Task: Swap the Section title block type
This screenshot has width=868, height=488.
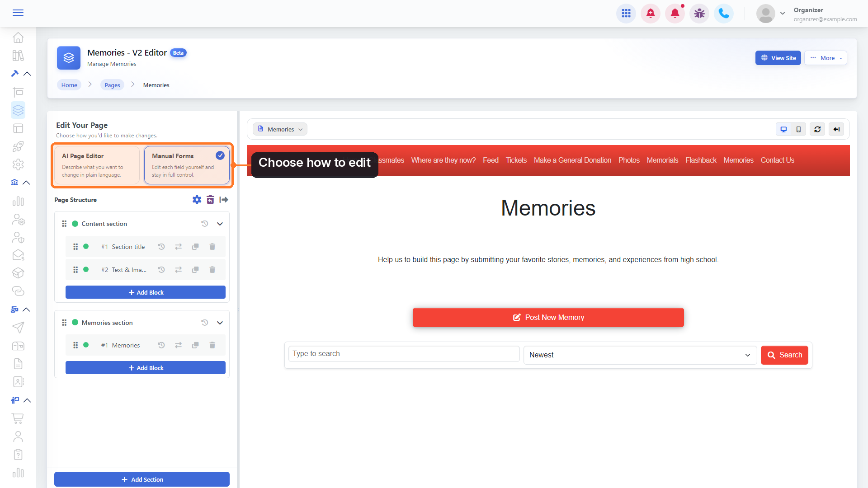Action: pos(179,247)
